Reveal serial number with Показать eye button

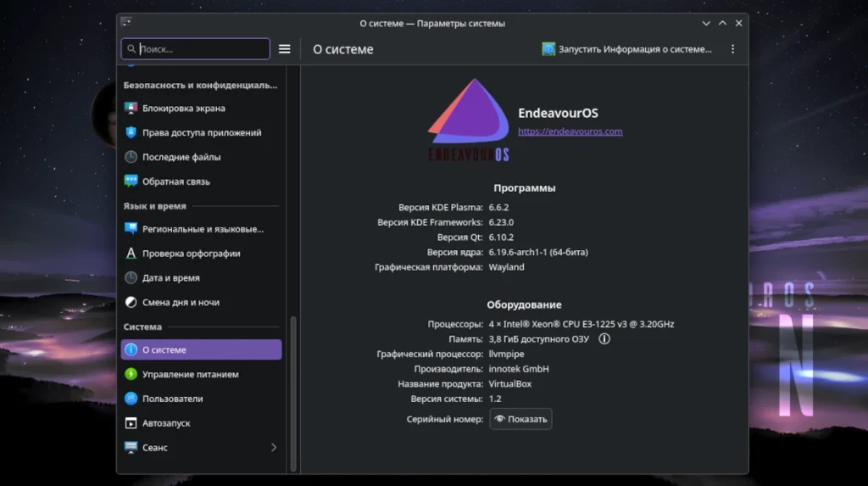(x=520, y=419)
